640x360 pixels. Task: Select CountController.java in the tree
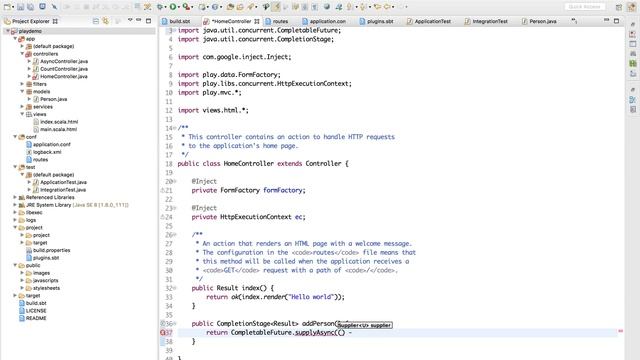coord(64,69)
